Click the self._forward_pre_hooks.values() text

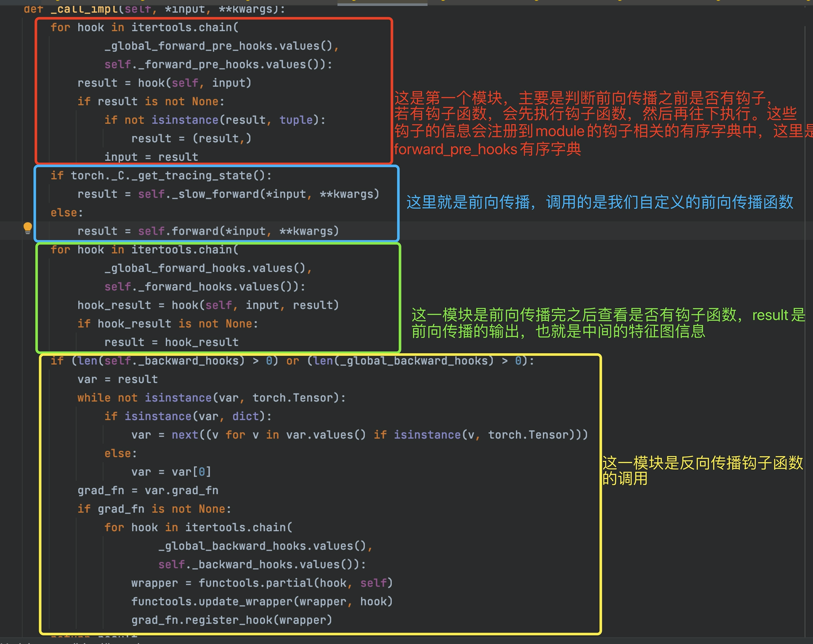point(218,64)
